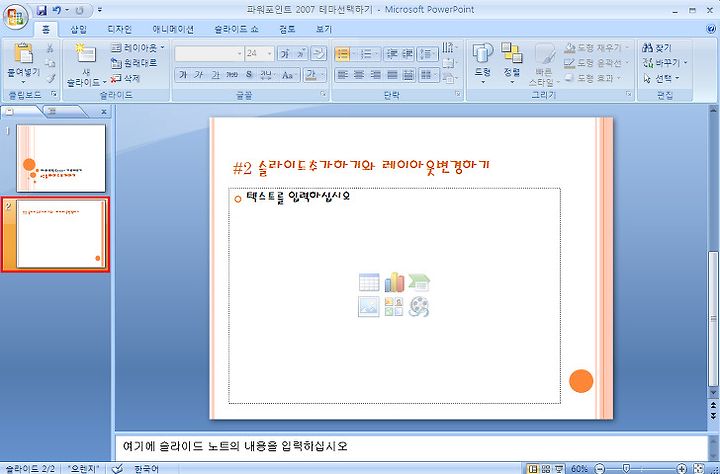Insert picture from file placeholder icon
This screenshot has width=720, height=474.
[369, 306]
